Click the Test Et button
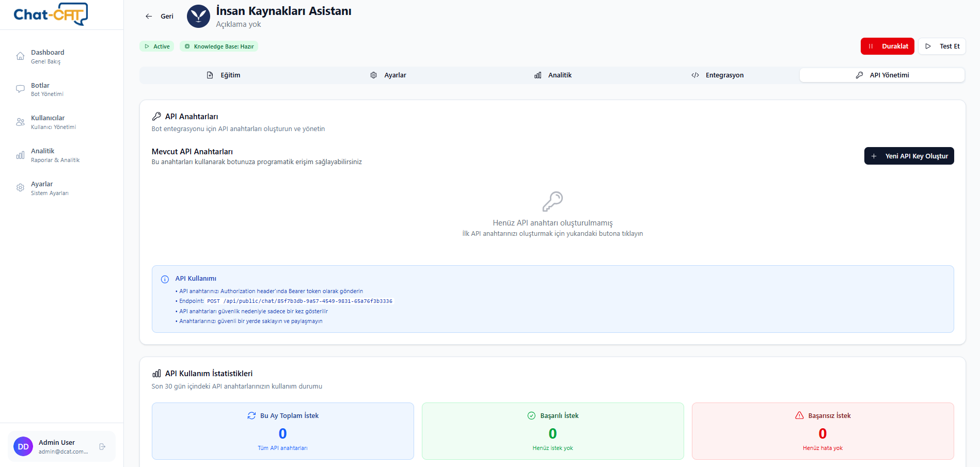This screenshot has height=467, width=980. click(x=942, y=46)
